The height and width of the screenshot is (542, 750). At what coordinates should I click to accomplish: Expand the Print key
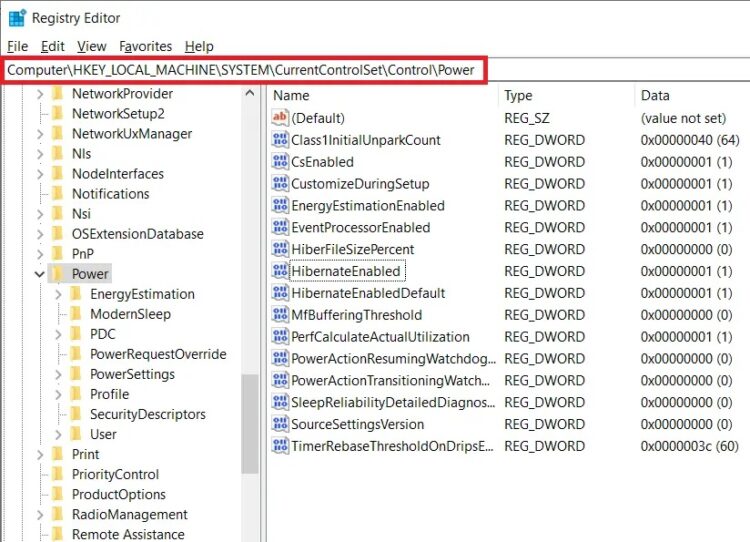pyautogui.click(x=40, y=454)
